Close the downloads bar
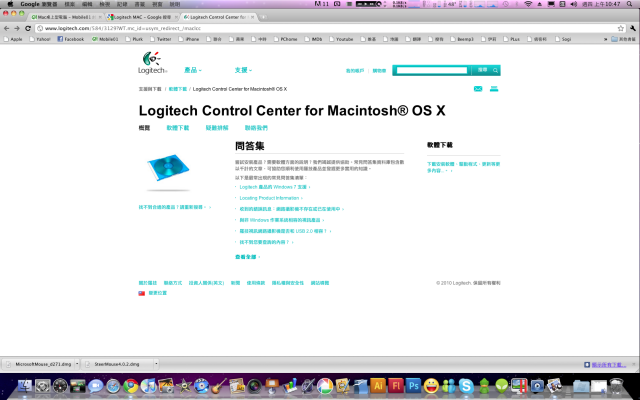Screen dimensions: 640x400 (634, 364)
